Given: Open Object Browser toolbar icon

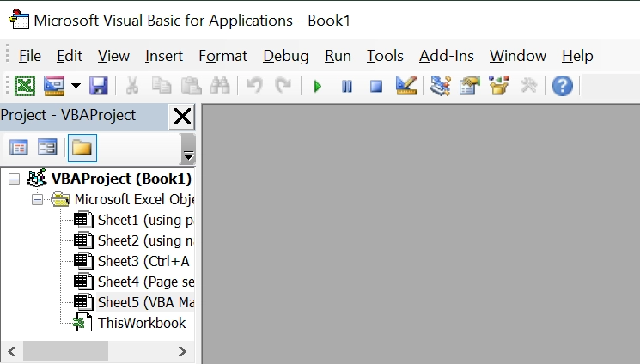Looking at the screenshot, I should pos(499,86).
